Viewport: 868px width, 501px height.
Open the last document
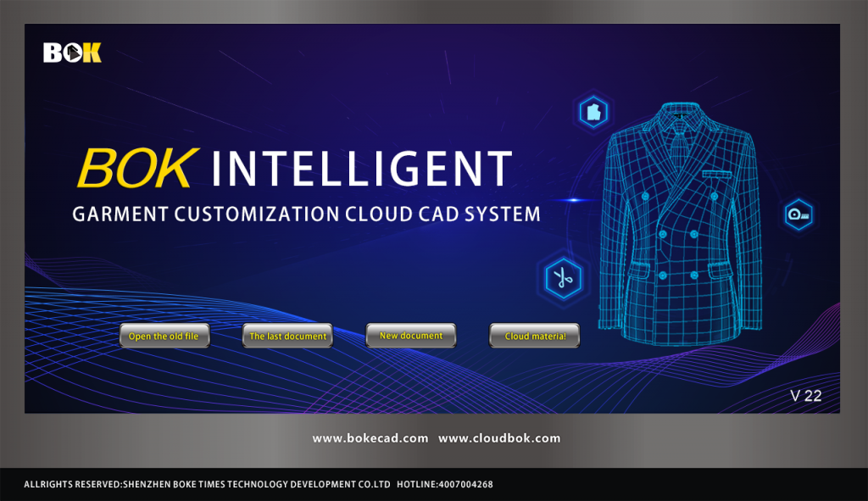pyautogui.click(x=288, y=336)
